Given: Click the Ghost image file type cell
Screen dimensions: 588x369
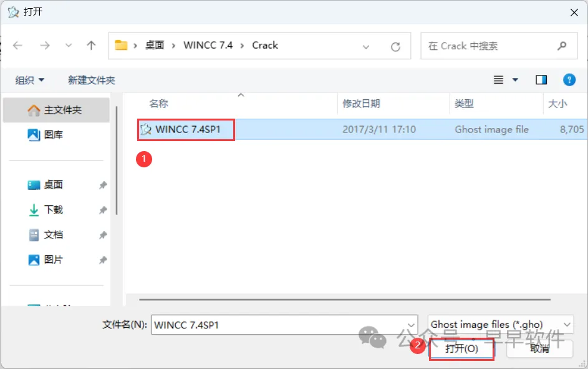Looking at the screenshot, I should 491,129.
